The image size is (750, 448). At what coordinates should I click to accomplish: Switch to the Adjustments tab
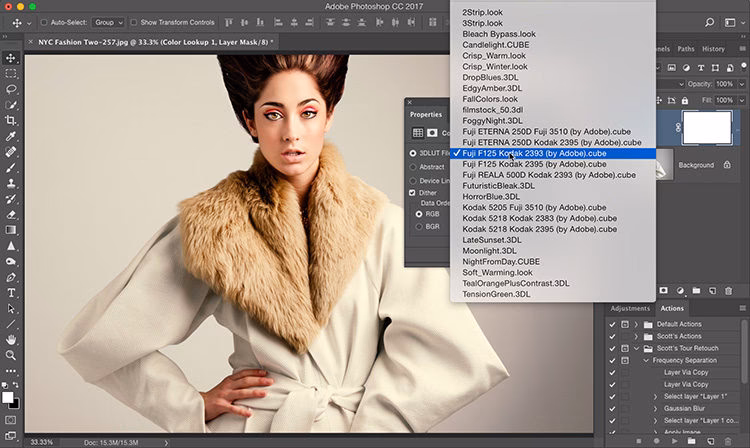pos(630,308)
